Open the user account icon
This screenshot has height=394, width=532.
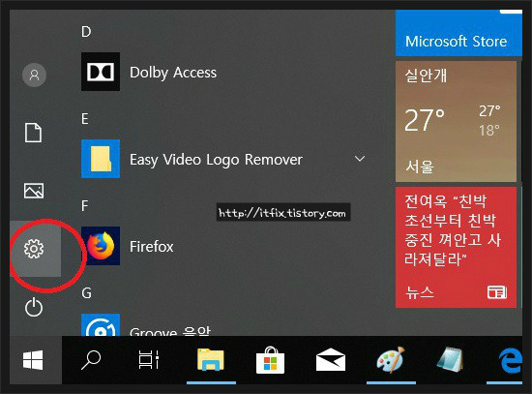pyautogui.click(x=34, y=75)
